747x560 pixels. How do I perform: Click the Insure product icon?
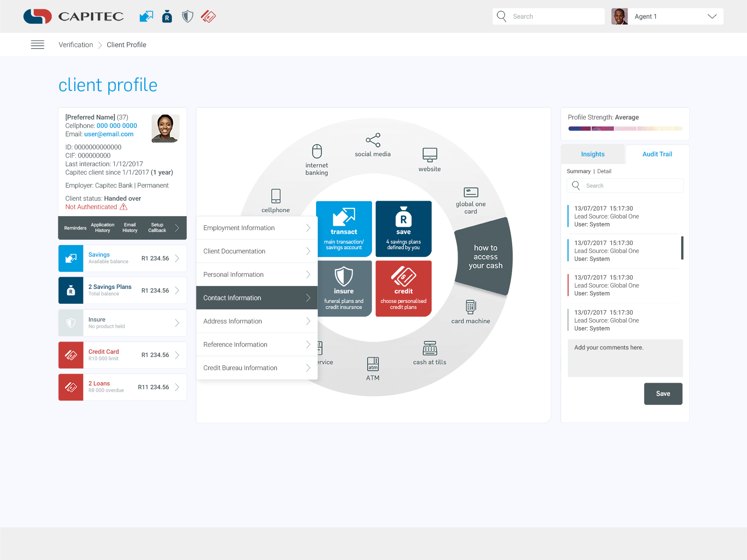pos(71,323)
